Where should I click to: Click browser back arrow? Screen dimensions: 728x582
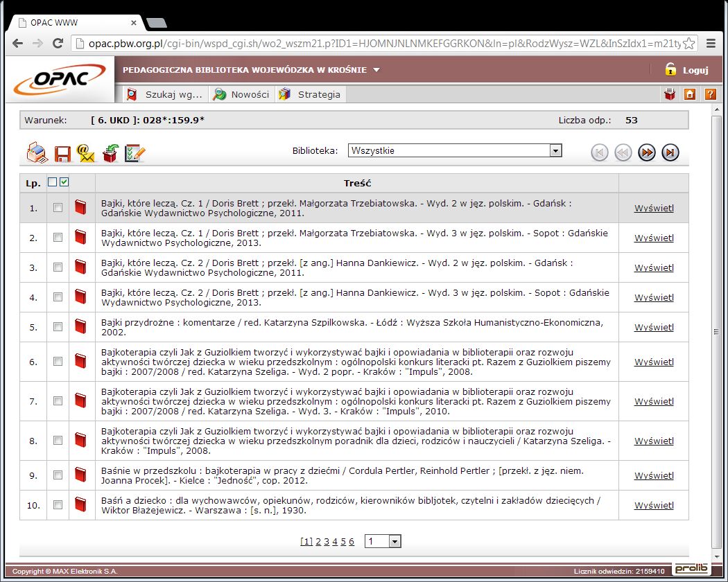pos(17,44)
